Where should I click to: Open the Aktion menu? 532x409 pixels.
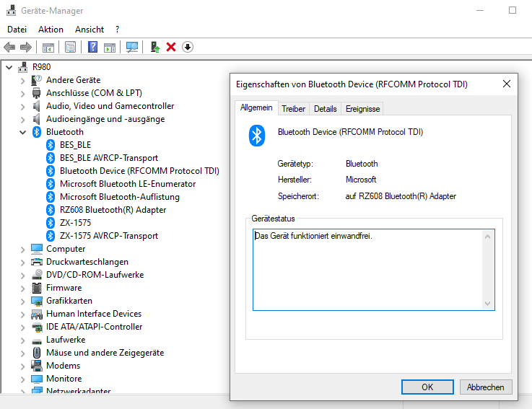51,30
